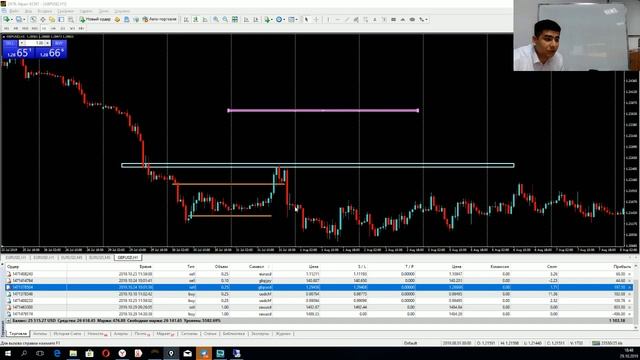Image resolution: width=640 pixels, height=360 pixels.
Task: Open the Strategy Tester icon
Action: tap(71, 19)
